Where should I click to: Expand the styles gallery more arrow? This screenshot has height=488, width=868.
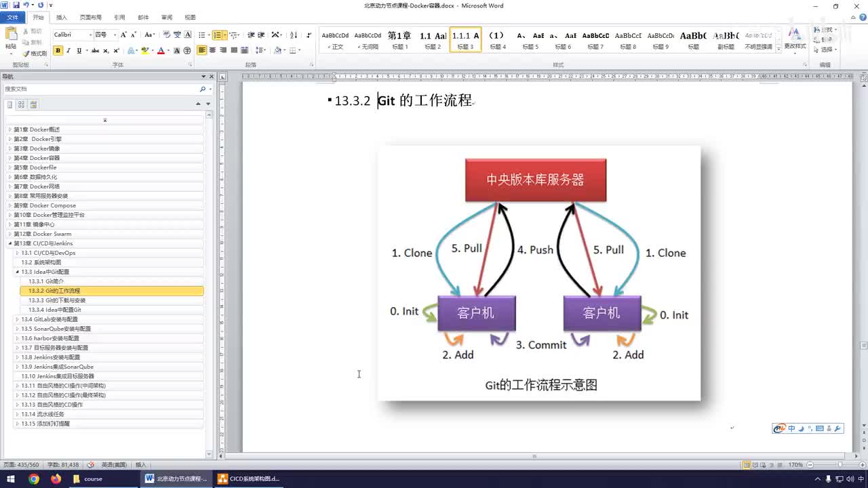778,49
